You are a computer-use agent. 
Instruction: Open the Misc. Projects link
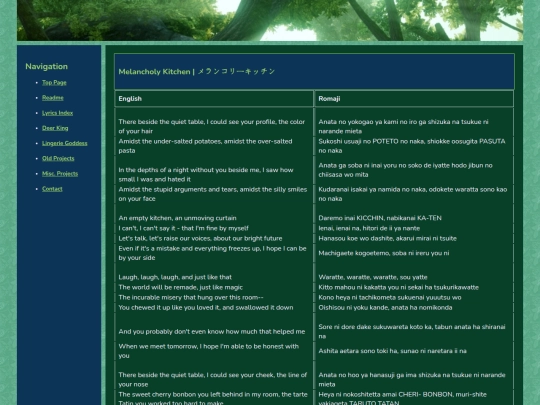click(x=60, y=174)
